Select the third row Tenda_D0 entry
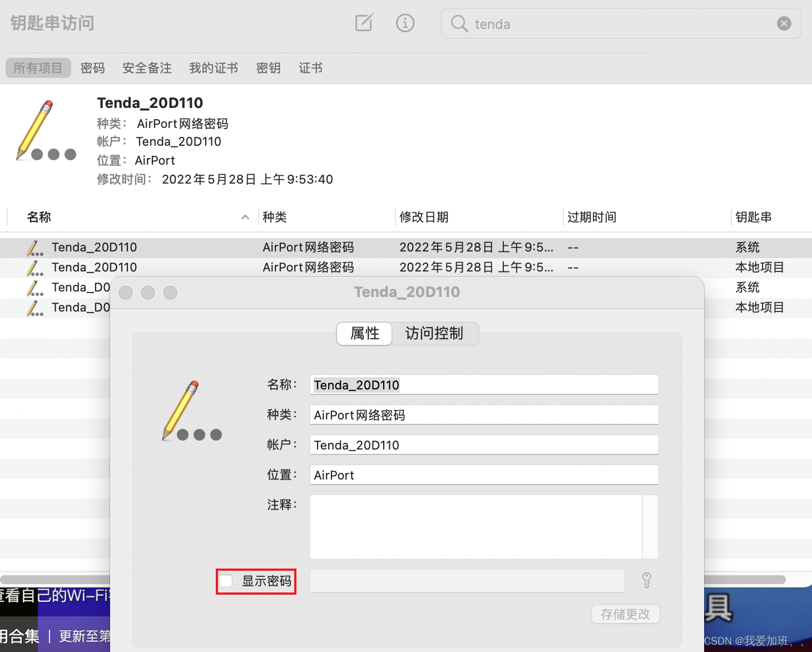The image size is (812, 652). pyautogui.click(x=81, y=288)
